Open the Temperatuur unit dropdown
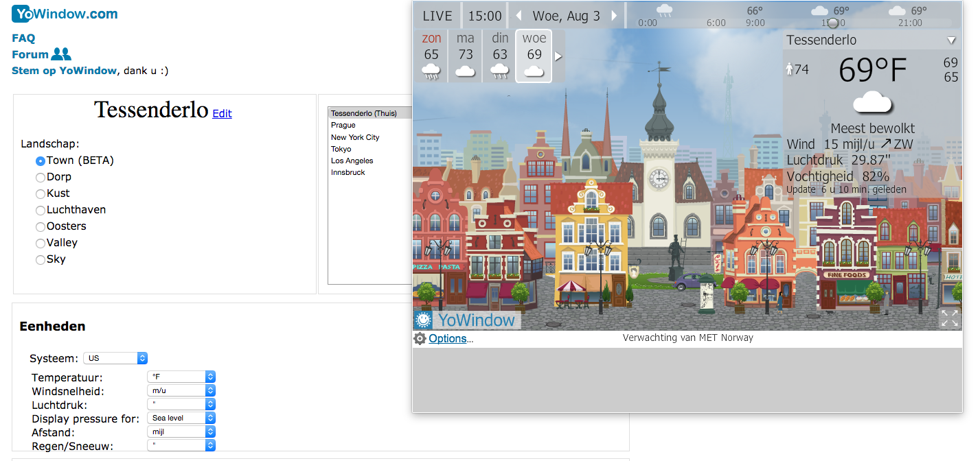980x461 pixels. pos(181,377)
